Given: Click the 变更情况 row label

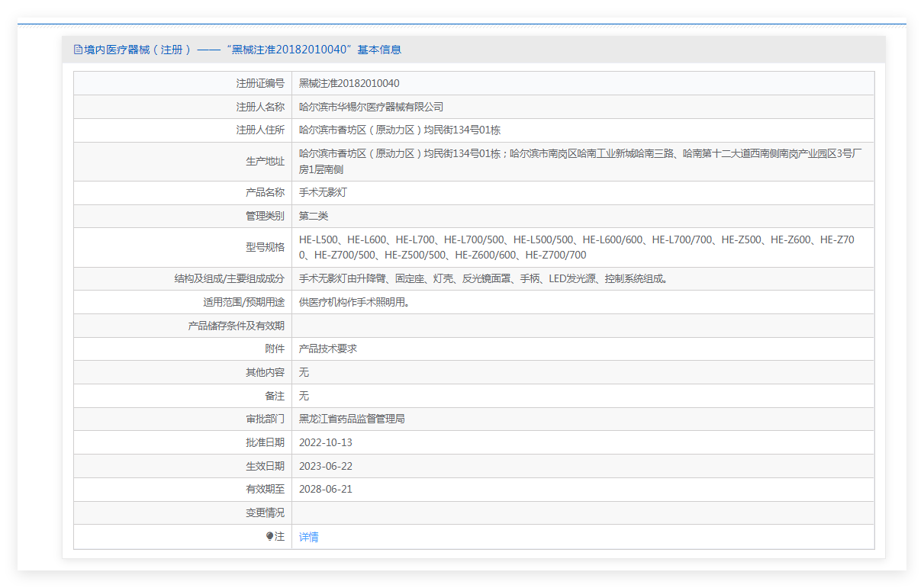Looking at the screenshot, I should pos(265,512).
